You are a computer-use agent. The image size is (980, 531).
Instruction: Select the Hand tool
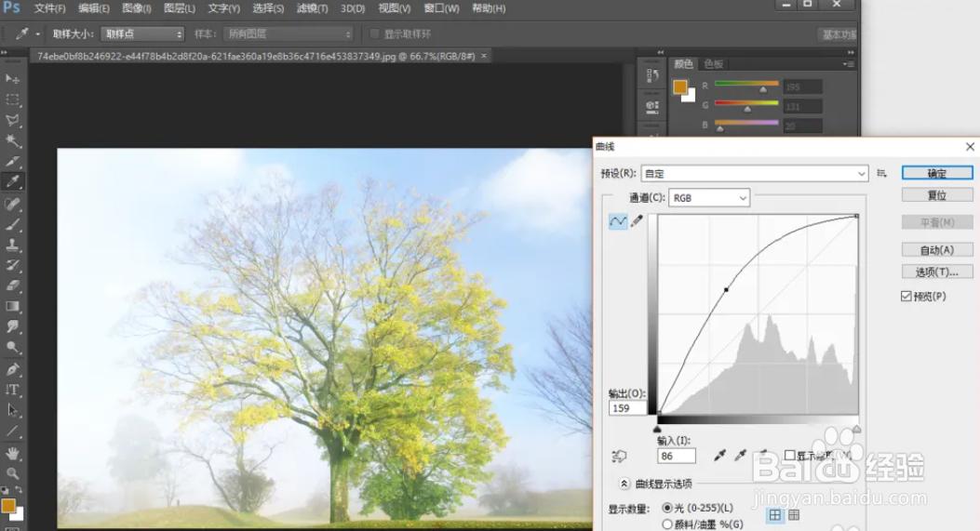point(12,453)
